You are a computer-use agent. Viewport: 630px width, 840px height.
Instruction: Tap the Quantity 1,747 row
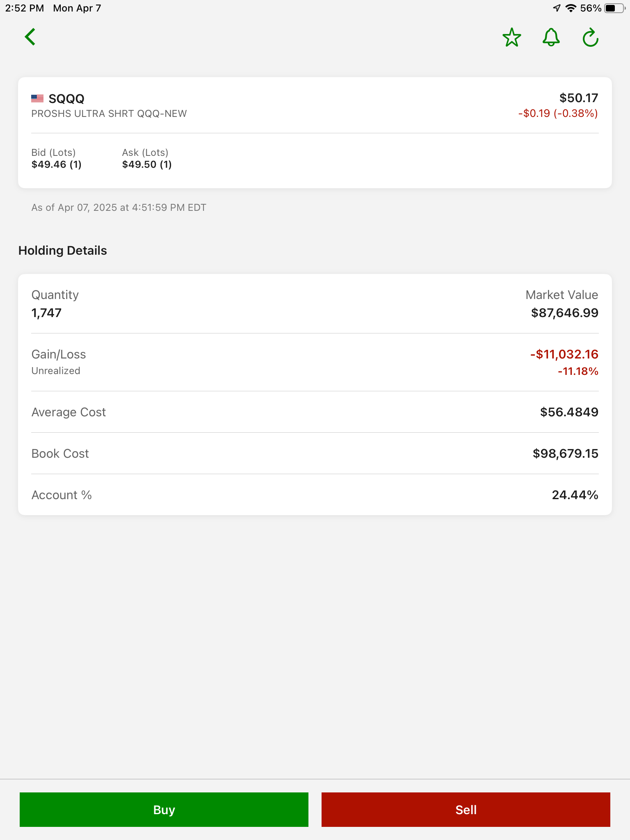click(315, 304)
